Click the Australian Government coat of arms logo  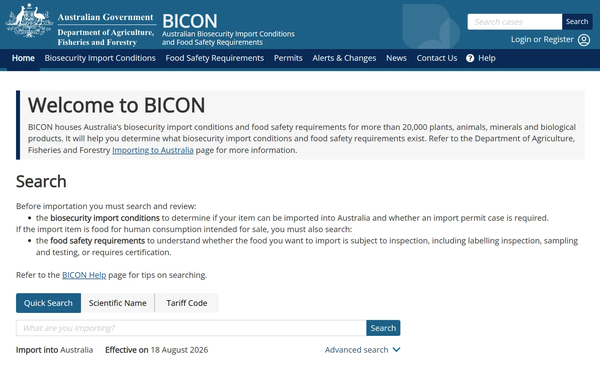tap(29, 21)
